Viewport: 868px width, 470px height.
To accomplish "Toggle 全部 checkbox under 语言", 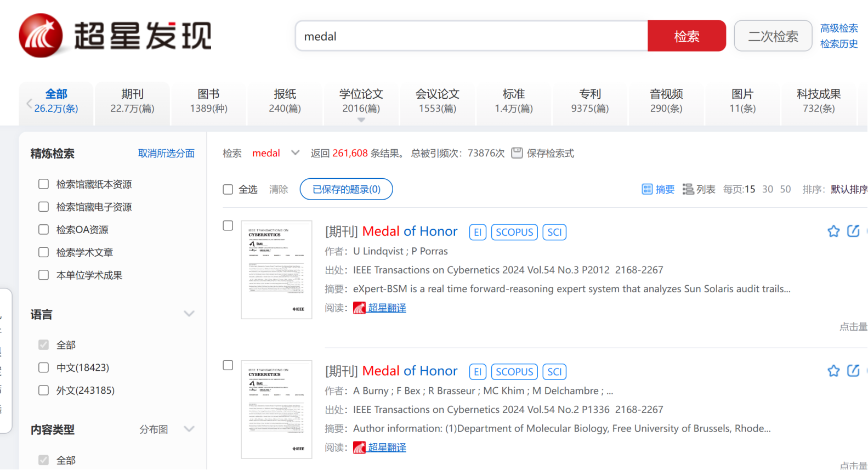I will [x=43, y=344].
